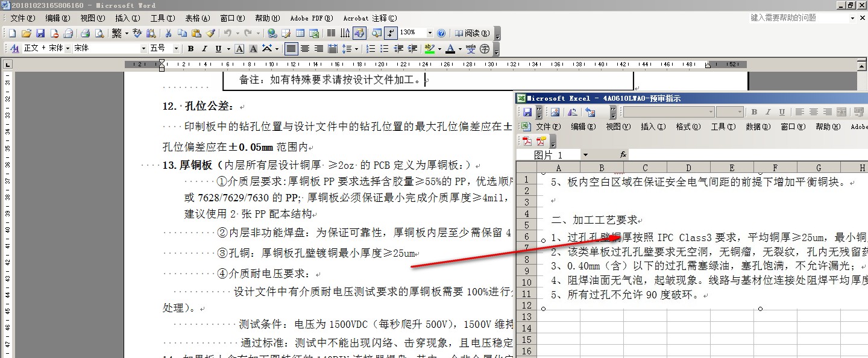Apply the font color A swatch
The width and height of the screenshot is (868, 358).
click(450, 48)
